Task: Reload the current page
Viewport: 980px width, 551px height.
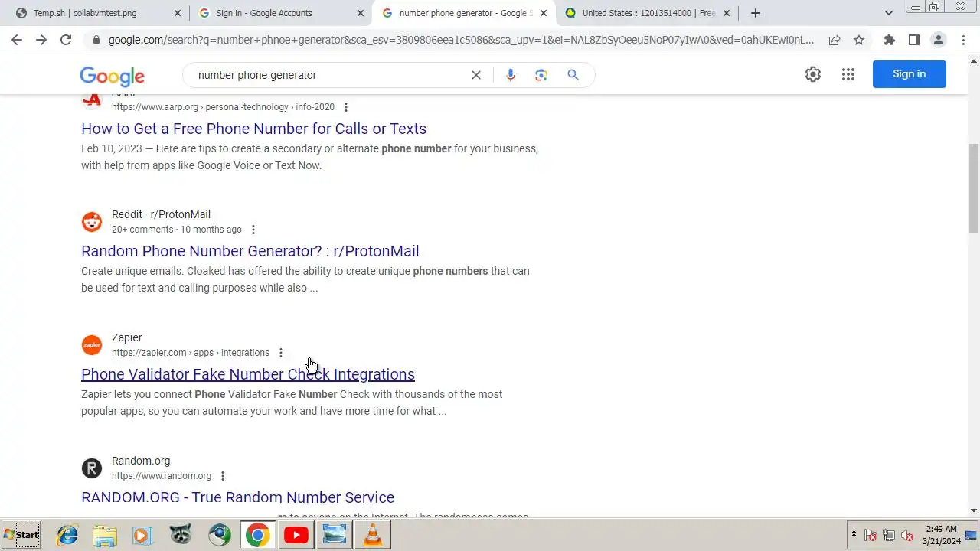Action: pyautogui.click(x=66, y=40)
